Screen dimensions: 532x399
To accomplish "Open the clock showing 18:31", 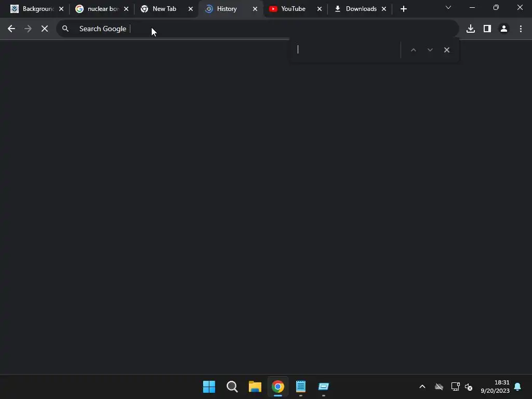I will 495,387.
